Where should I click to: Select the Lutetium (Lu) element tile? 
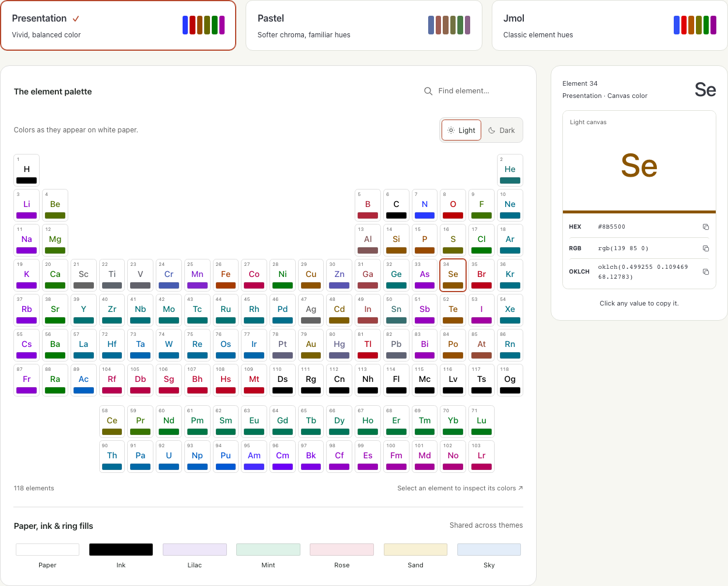(481, 421)
